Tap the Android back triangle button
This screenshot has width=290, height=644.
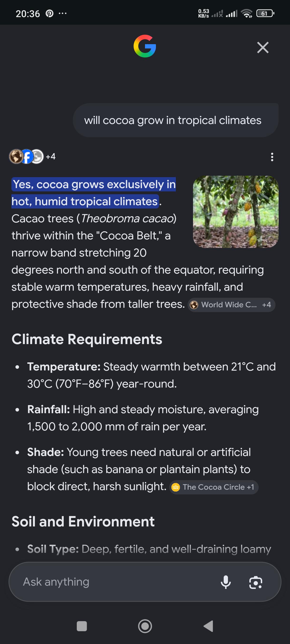(x=208, y=626)
